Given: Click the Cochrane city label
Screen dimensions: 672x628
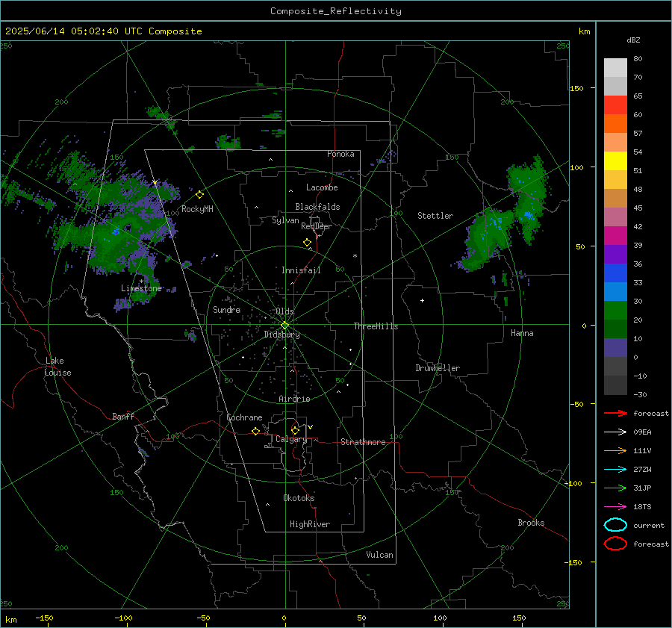Looking at the screenshot, I should pos(244,417).
